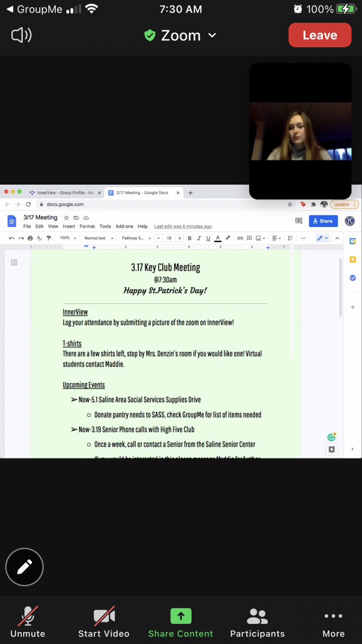Click the Google account avatar

click(350, 221)
